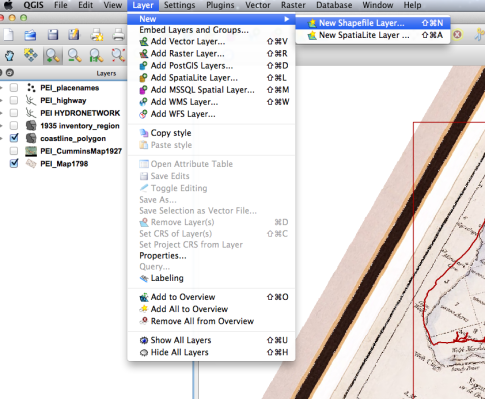Click the Zoom In magnifier tool

pos(53,55)
